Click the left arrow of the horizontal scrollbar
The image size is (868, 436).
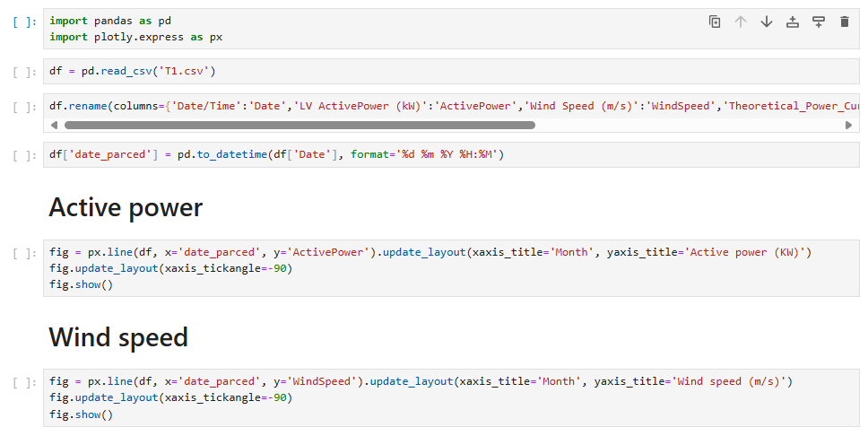coord(54,126)
